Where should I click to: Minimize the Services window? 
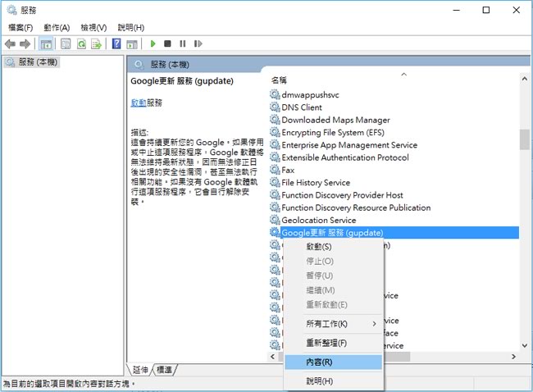[456, 10]
